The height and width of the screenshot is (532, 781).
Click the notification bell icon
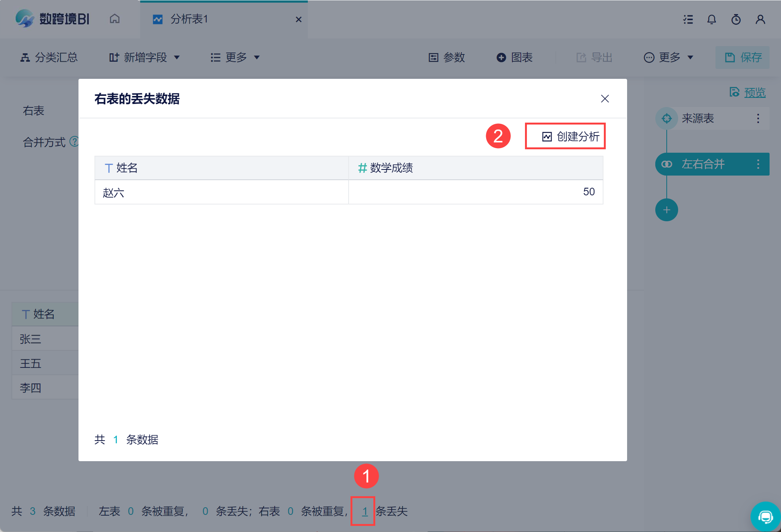(711, 19)
